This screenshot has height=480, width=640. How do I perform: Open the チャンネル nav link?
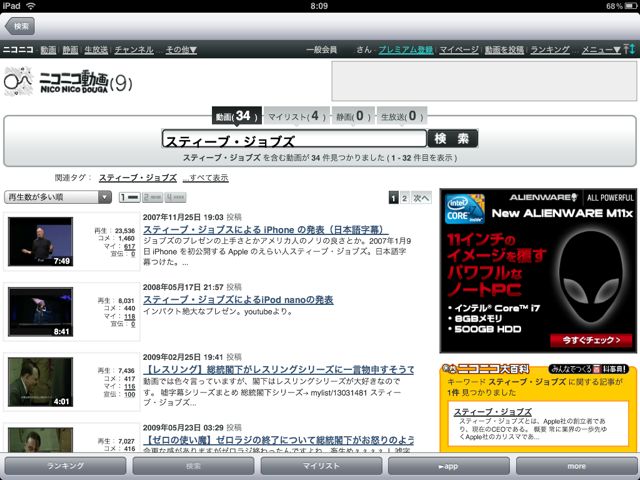pyautogui.click(x=134, y=50)
